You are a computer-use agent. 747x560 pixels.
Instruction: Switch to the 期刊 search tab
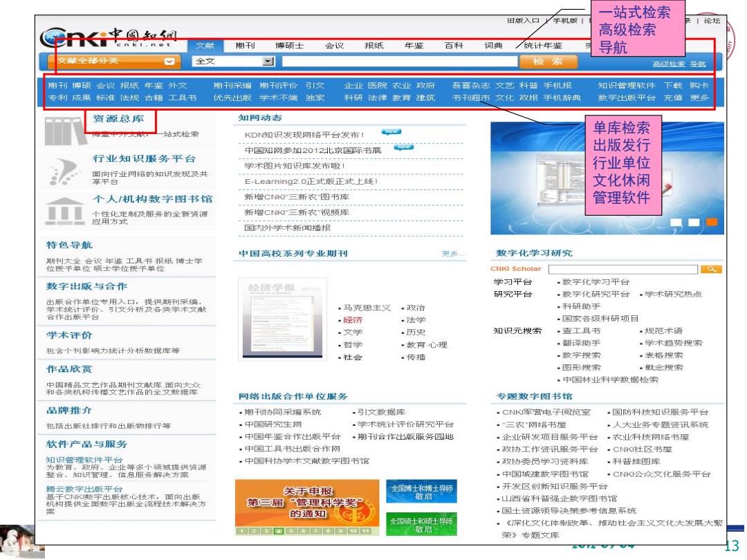coord(246,46)
